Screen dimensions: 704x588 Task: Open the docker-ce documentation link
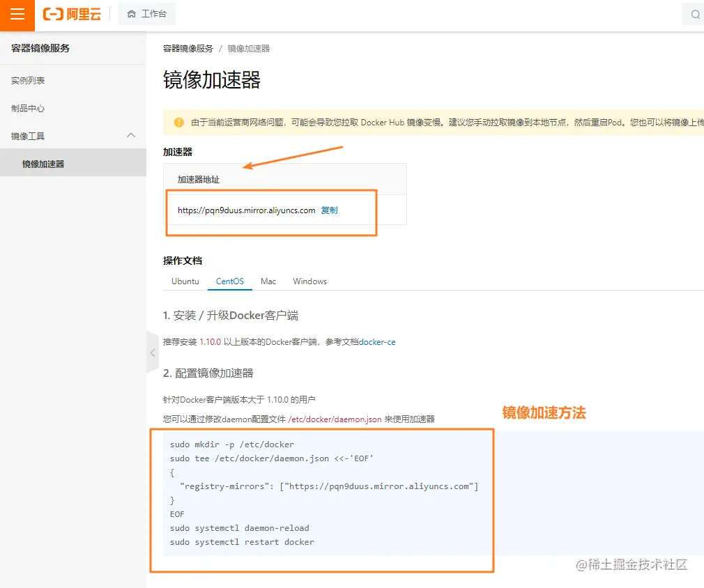point(377,342)
